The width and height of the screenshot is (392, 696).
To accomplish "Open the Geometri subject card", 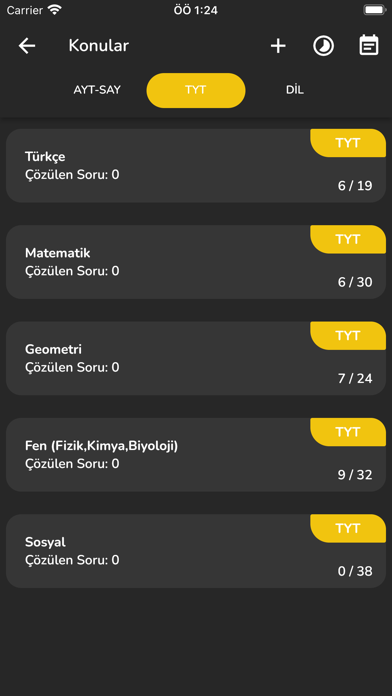I will pyautogui.click(x=196, y=359).
